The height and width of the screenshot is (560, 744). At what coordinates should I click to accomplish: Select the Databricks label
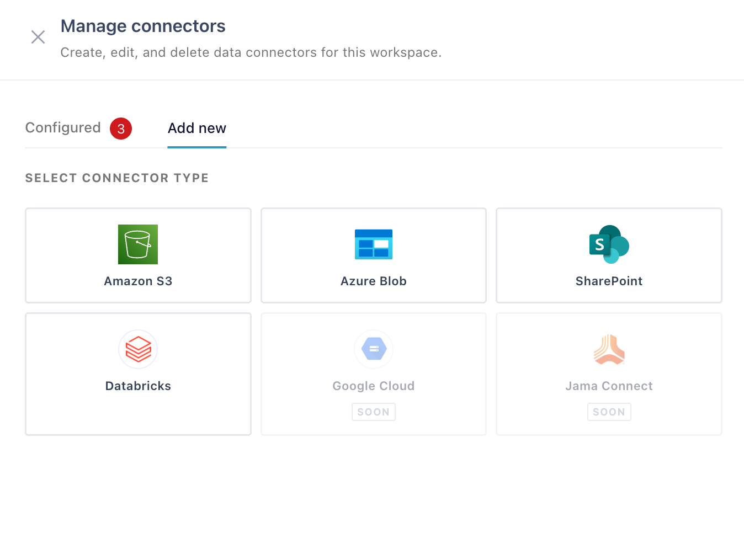tap(138, 386)
